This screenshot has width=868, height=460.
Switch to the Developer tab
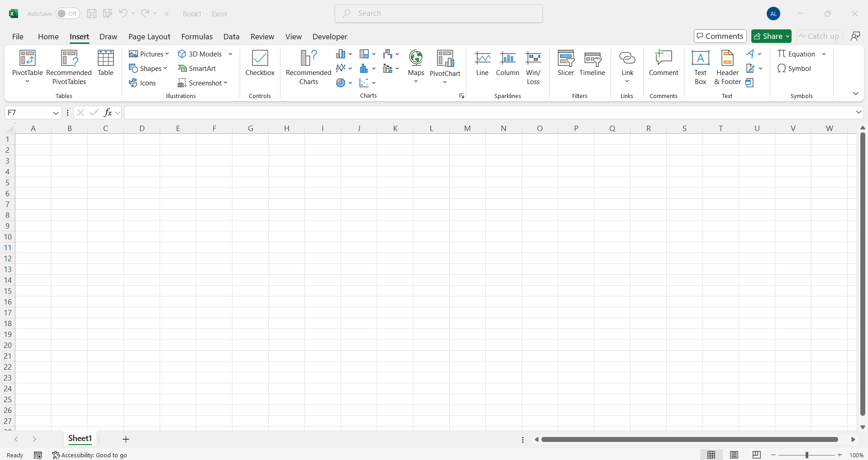[x=330, y=37]
